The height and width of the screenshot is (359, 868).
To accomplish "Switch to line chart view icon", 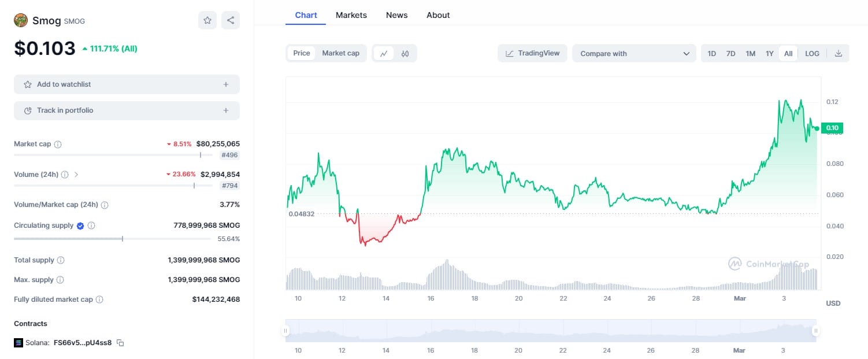I will (x=384, y=53).
